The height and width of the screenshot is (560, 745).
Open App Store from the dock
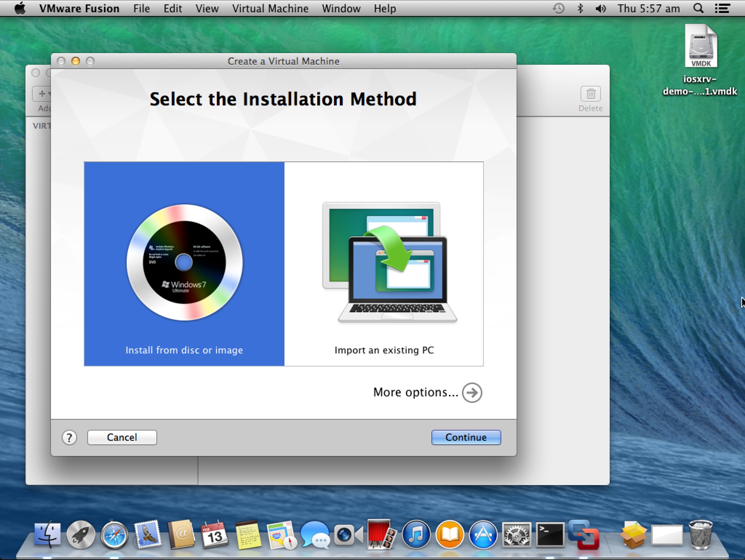[483, 535]
